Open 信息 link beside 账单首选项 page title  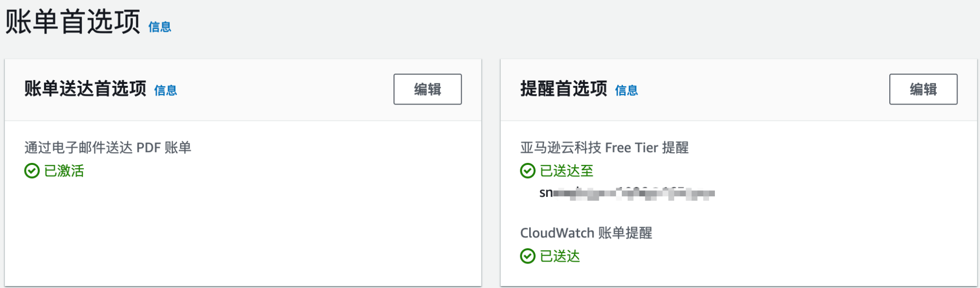(160, 27)
